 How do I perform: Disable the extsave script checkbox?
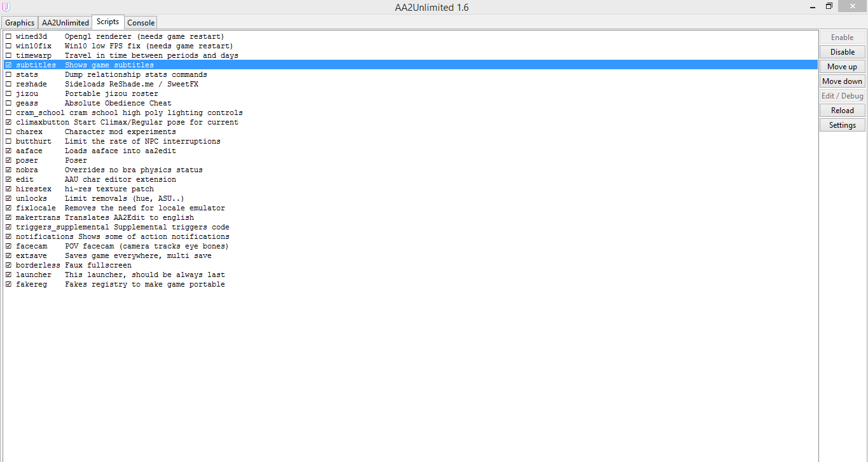[x=8, y=255]
